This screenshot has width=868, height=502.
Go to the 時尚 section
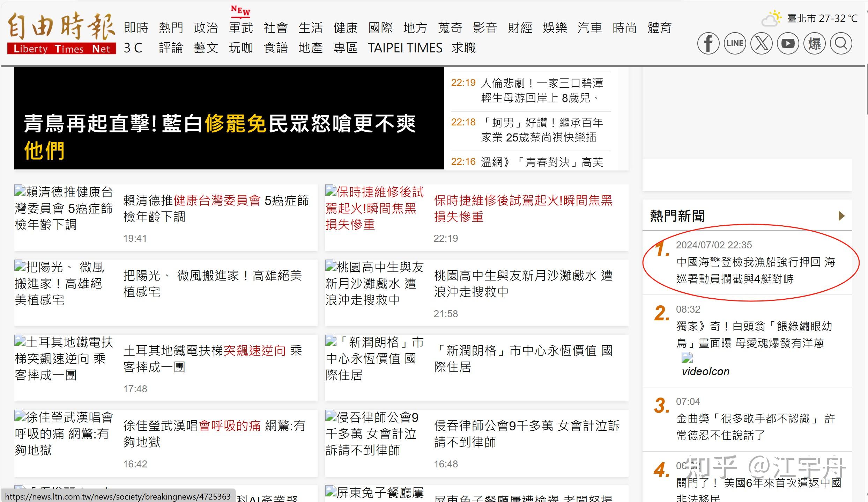point(625,28)
